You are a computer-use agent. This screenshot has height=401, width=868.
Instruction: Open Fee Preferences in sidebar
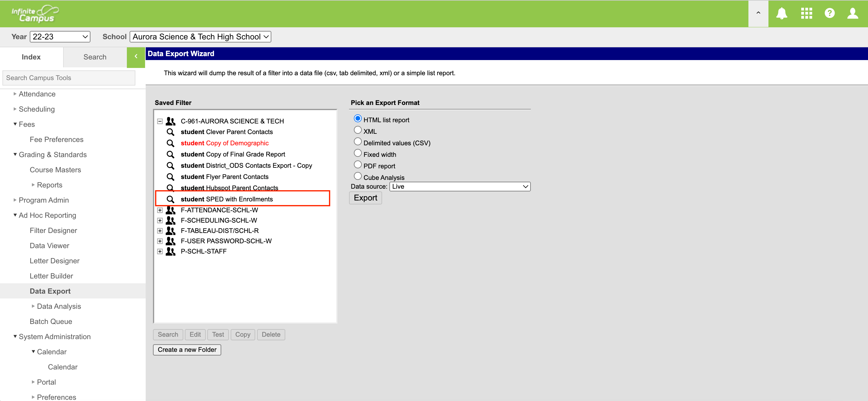[x=57, y=140]
